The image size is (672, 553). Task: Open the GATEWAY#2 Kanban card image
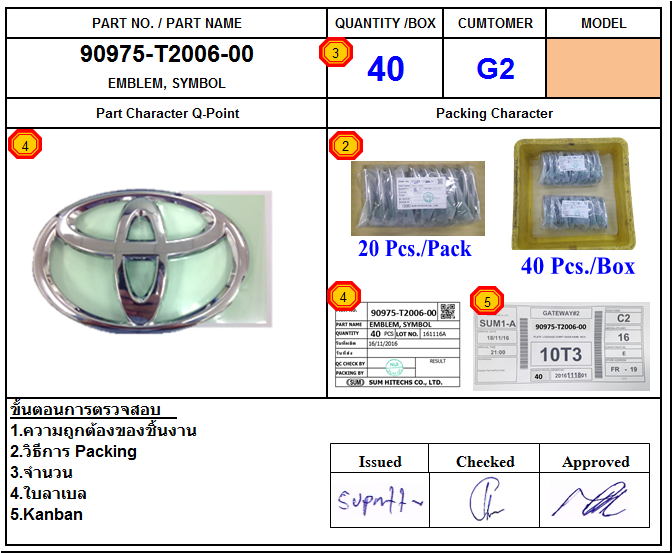tap(561, 346)
